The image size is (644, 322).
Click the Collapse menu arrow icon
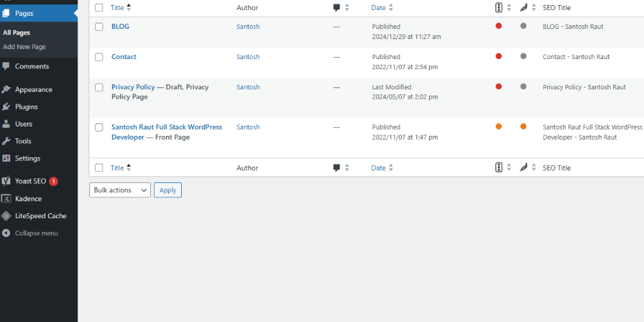6,233
